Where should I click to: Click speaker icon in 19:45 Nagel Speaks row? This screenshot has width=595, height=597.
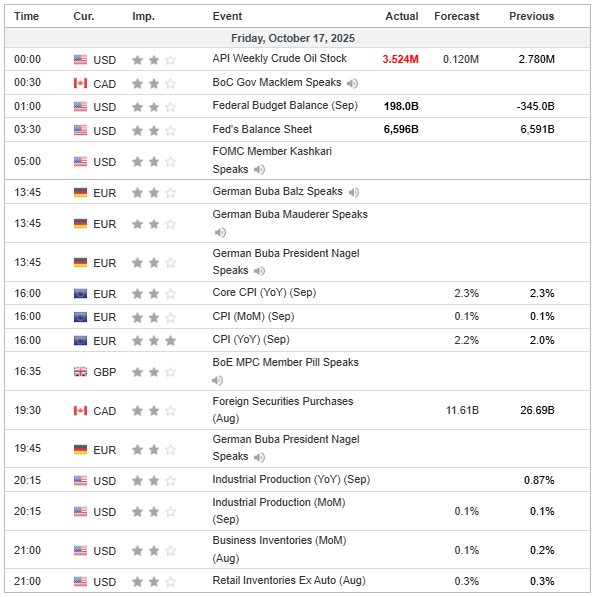click(x=259, y=457)
